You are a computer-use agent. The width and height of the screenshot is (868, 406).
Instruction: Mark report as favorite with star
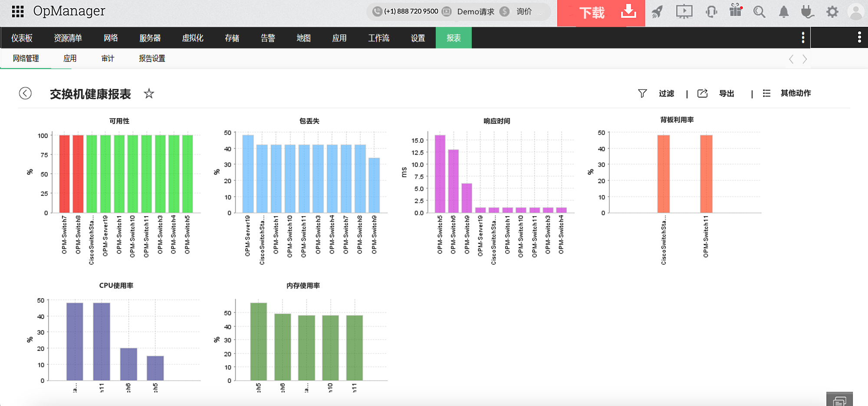149,93
